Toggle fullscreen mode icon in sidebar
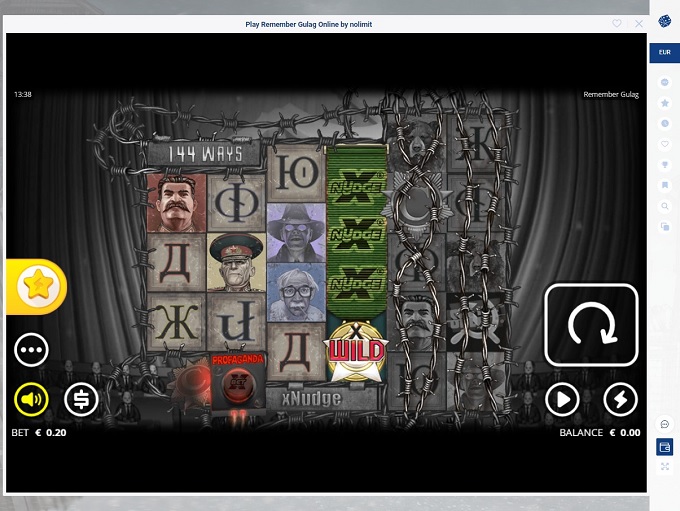This screenshot has width=680, height=511. click(x=665, y=467)
